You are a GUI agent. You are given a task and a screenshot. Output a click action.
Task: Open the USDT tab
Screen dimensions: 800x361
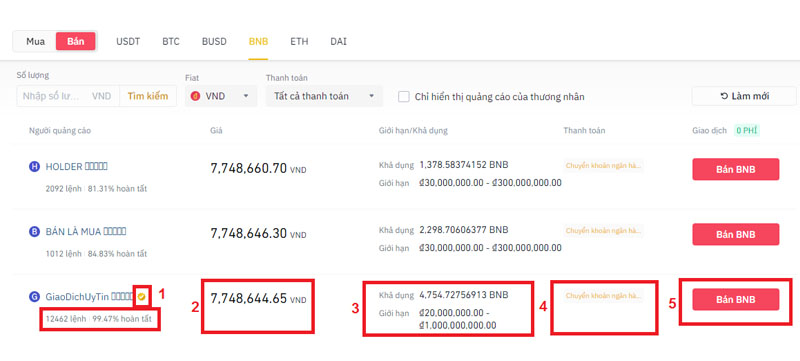128,42
